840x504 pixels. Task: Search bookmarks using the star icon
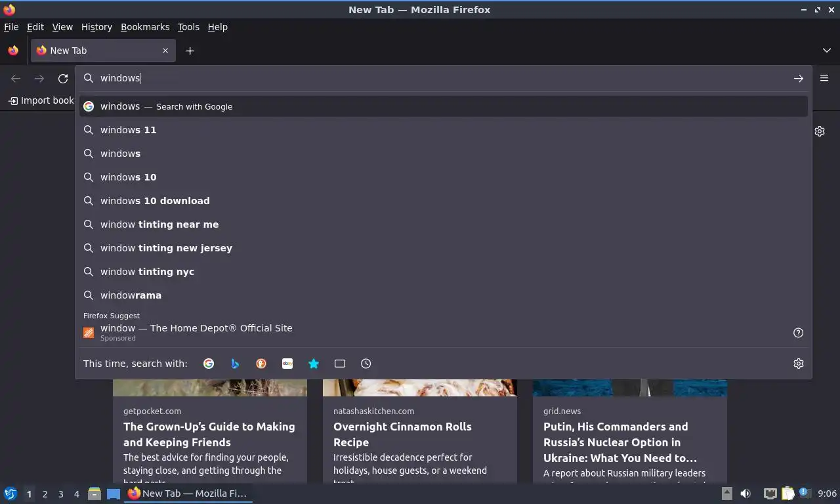[314, 364]
